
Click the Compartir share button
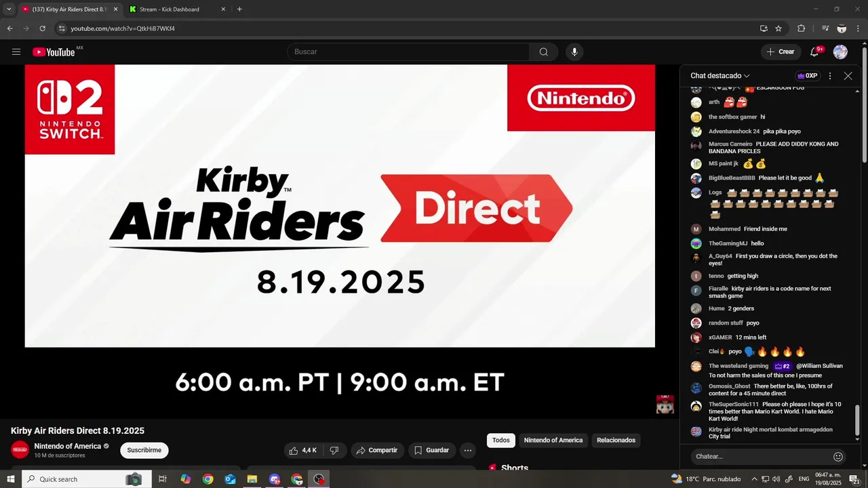pyautogui.click(x=377, y=450)
